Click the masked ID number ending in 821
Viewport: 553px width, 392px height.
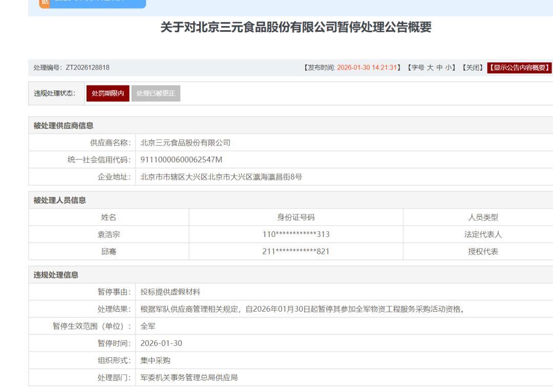click(x=295, y=251)
